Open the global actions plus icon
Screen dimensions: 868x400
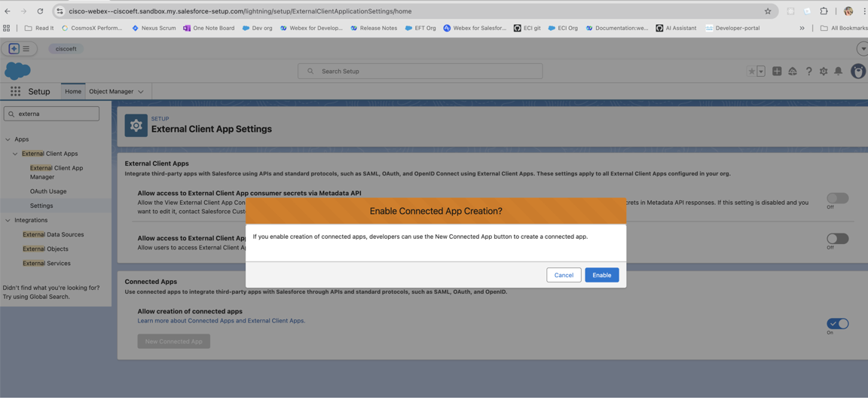coord(777,72)
